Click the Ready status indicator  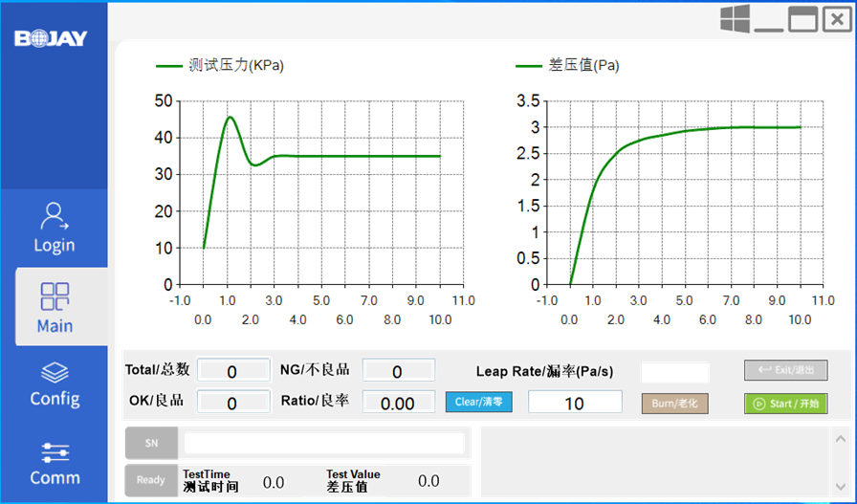(150, 480)
